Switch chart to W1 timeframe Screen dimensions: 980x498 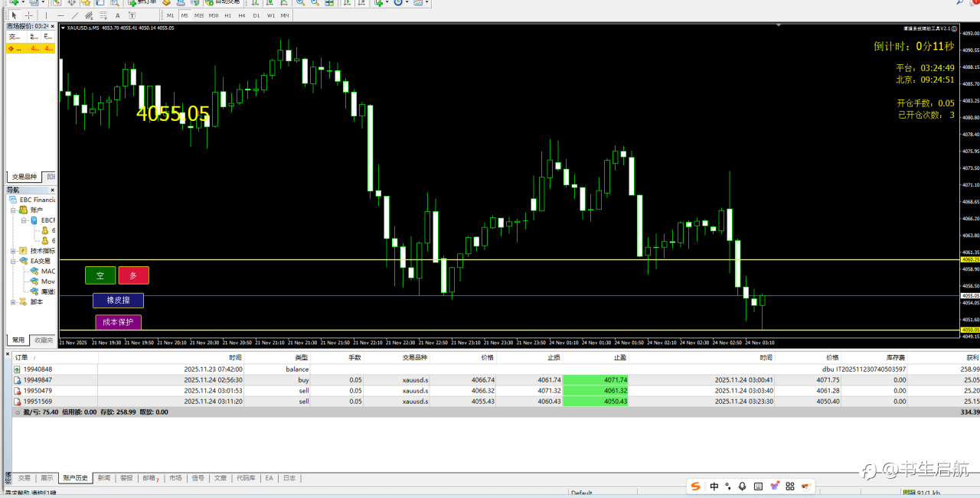(x=271, y=15)
